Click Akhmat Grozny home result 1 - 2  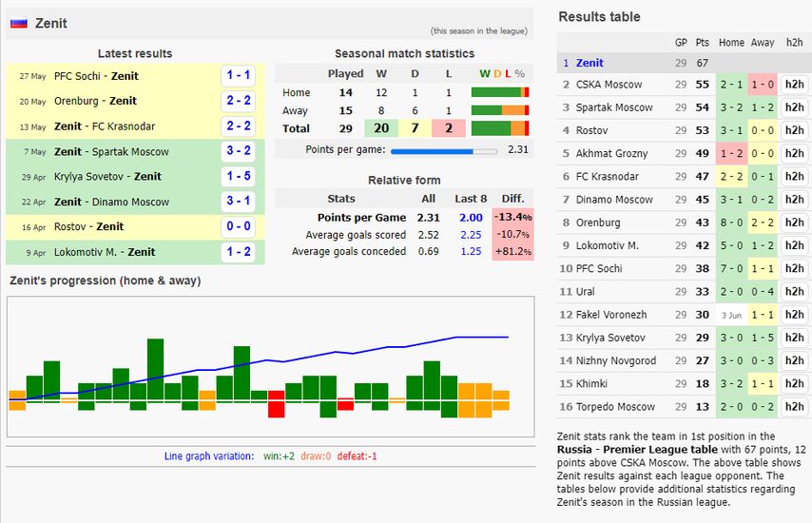point(731,153)
